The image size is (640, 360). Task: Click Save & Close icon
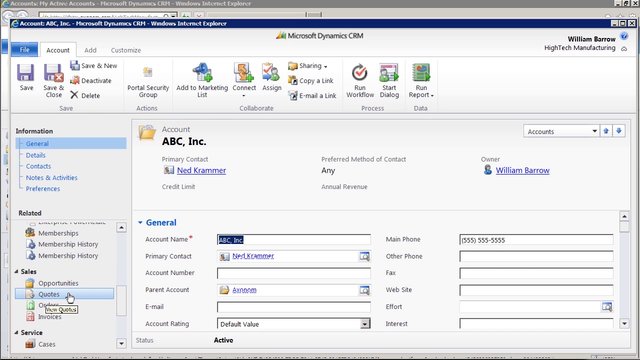(x=53, y=73)
